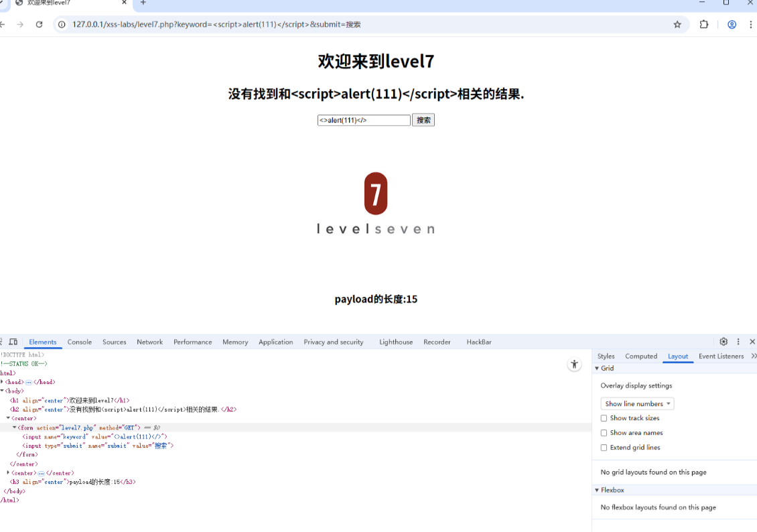The image size is (757, 532).
Task: Enable Show area names checkbox
Action: [x=604, y=433]
